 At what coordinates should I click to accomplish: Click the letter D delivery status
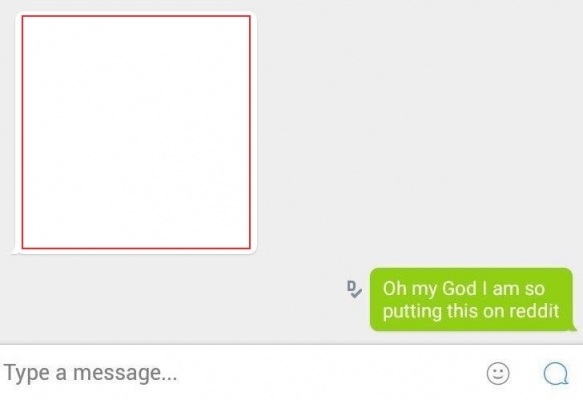coord(351,286)
